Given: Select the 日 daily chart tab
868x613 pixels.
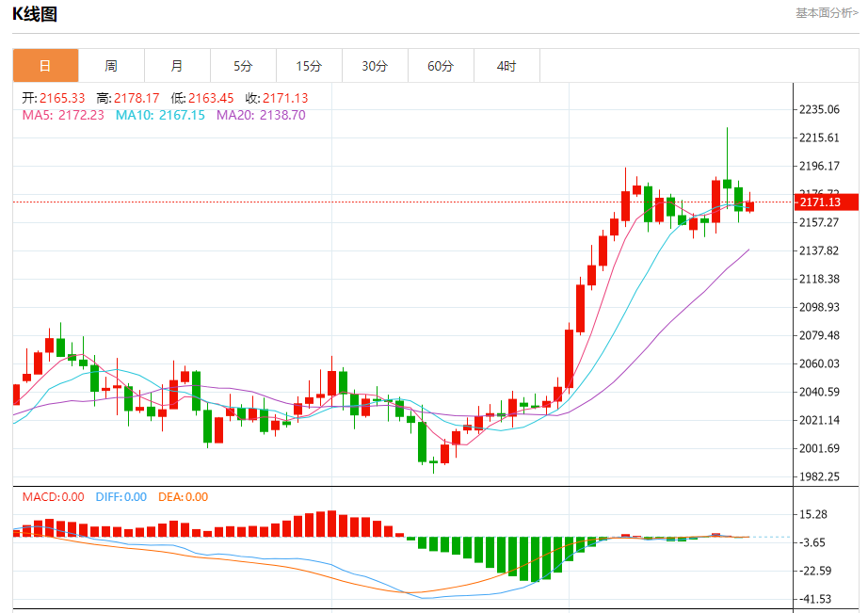Looking at the screenshot, I should [45, 66].
